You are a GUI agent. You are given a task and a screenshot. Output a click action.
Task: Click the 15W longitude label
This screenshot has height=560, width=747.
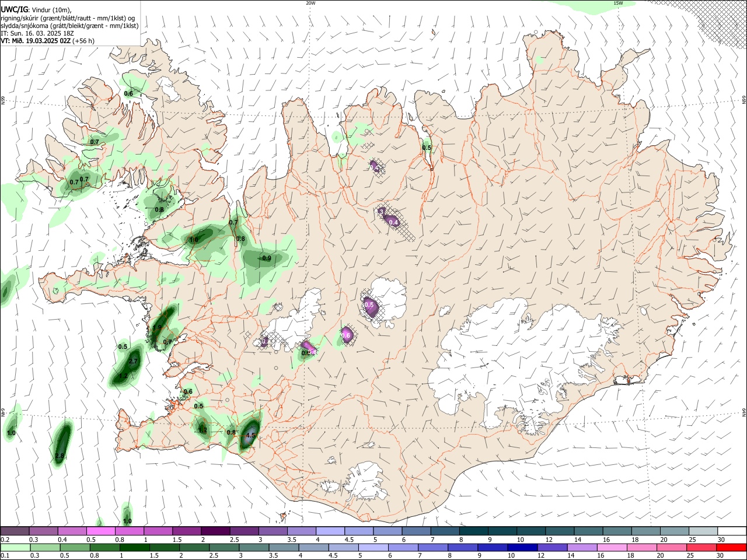point(618,3)
